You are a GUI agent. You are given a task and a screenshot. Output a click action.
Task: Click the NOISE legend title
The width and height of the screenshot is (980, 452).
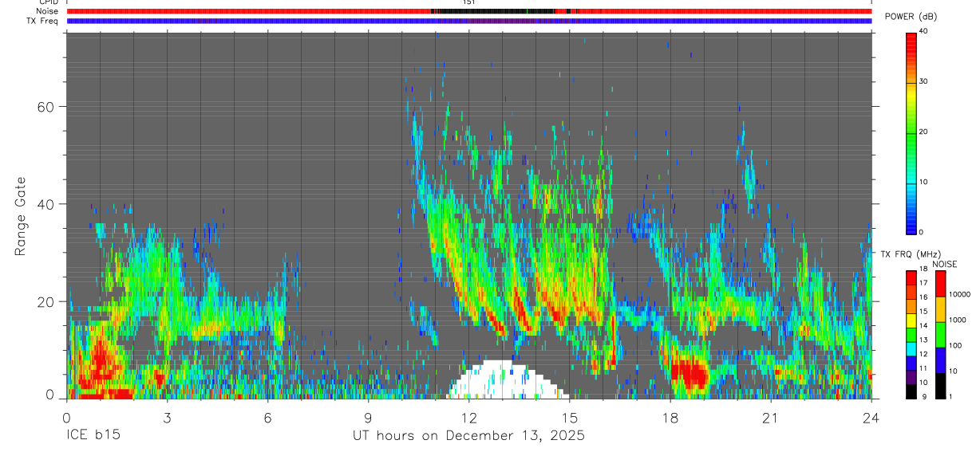click(944, 264)
